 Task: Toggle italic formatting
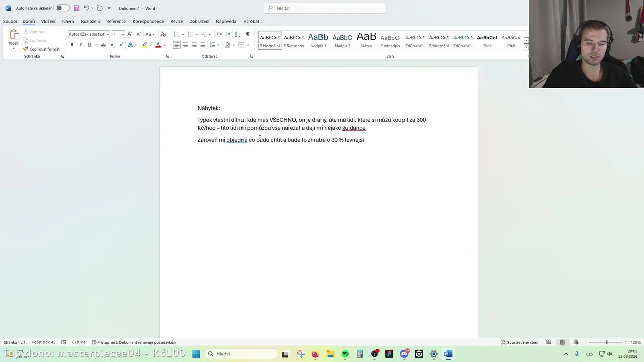80,45
